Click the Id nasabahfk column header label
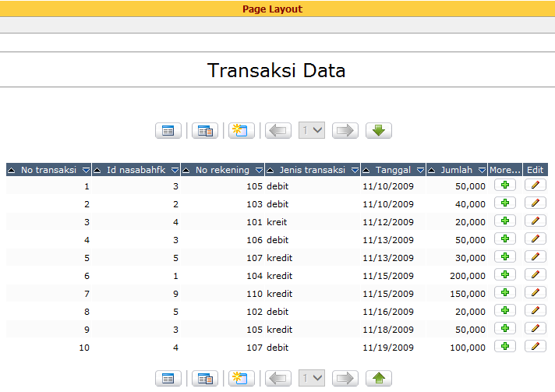 (x=136, y=170)
